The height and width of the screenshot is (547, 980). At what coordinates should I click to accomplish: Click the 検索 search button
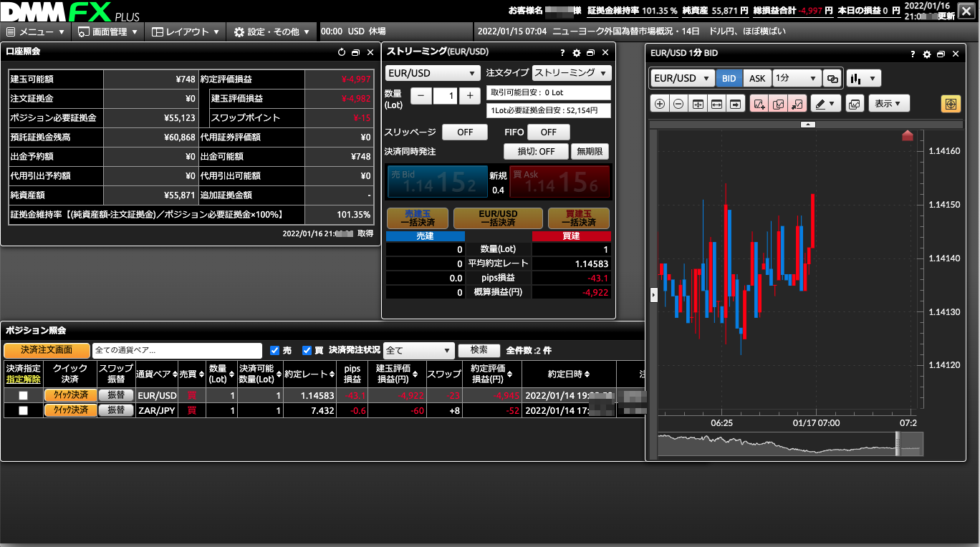click(x=479, y=351)
